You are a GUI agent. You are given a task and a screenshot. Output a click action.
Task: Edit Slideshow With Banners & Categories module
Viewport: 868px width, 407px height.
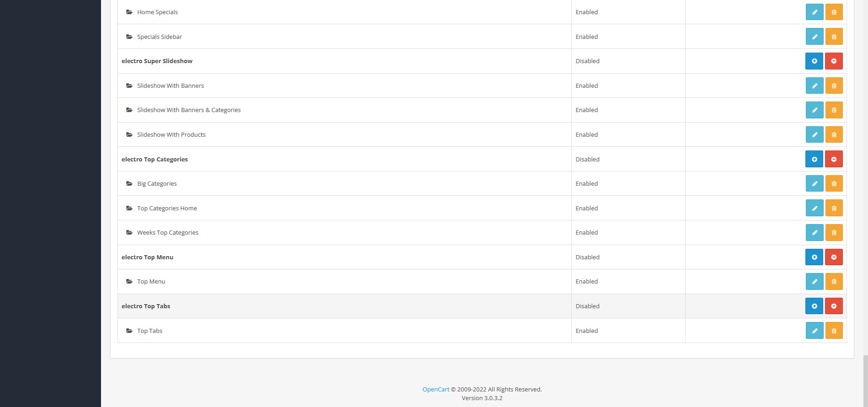coord(815,110)
